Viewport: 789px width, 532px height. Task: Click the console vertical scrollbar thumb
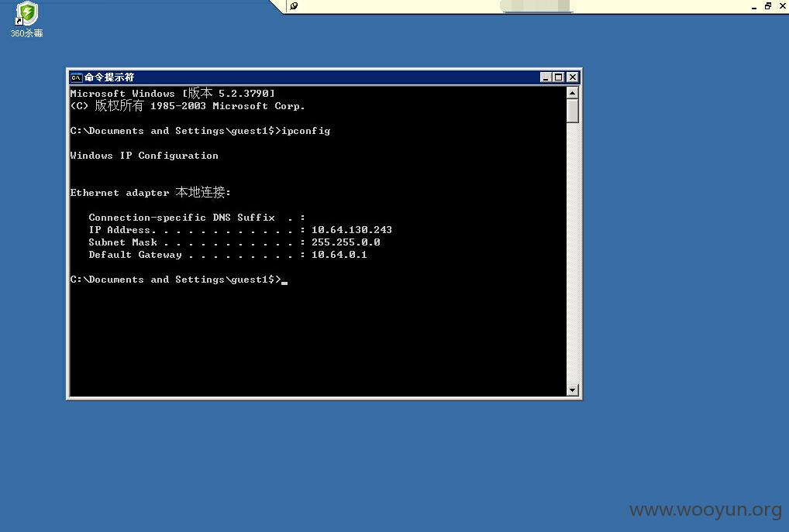click(x=573, y=112)
